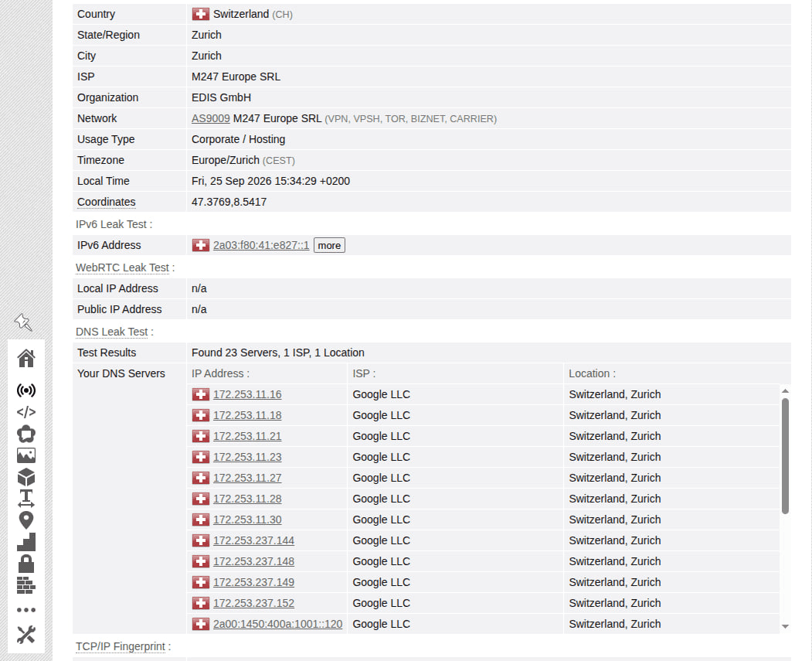The height and width of the screenshot is (661, 812).
Task: Select the 'Corporate / Hosting' usage type
Action: point(238,139)
